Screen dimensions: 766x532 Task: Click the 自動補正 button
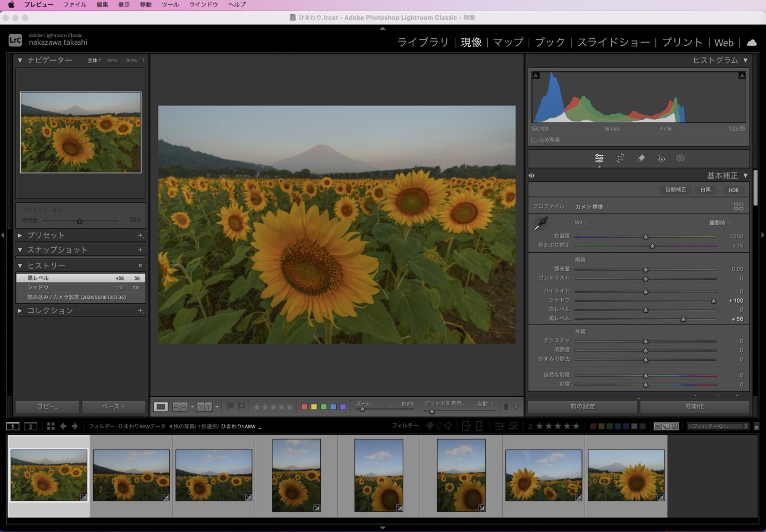click(676, 190)
